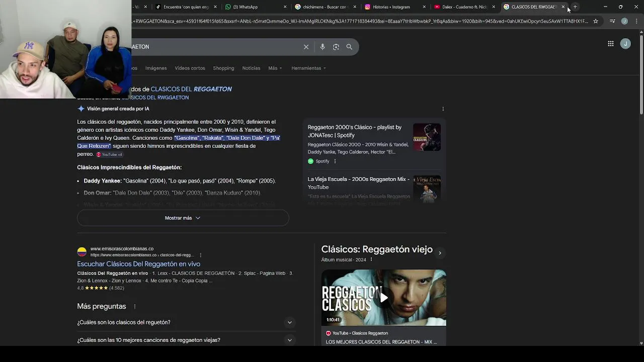Expand Mostrar más in AI overview
Screen dimensions: 644x362
[183, 218]
